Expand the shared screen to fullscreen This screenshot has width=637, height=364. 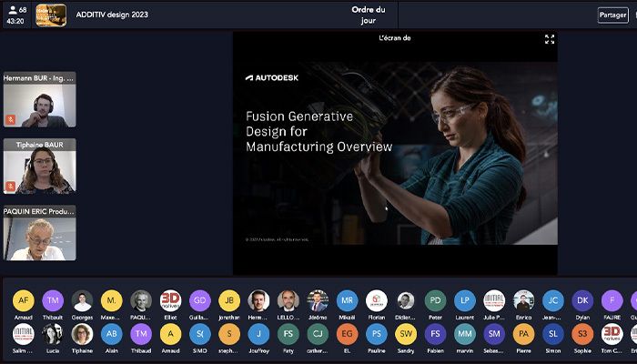coord(550,39)
